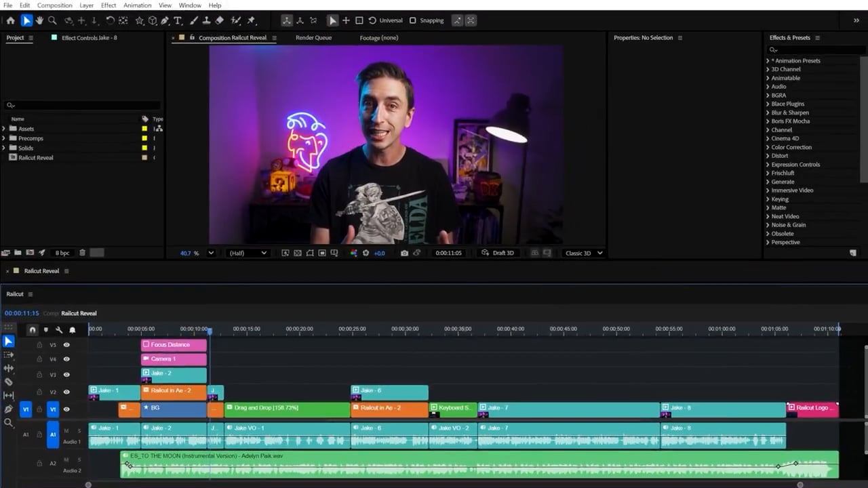
Task: Adjust the exposure value control
Action: [378, 253]
